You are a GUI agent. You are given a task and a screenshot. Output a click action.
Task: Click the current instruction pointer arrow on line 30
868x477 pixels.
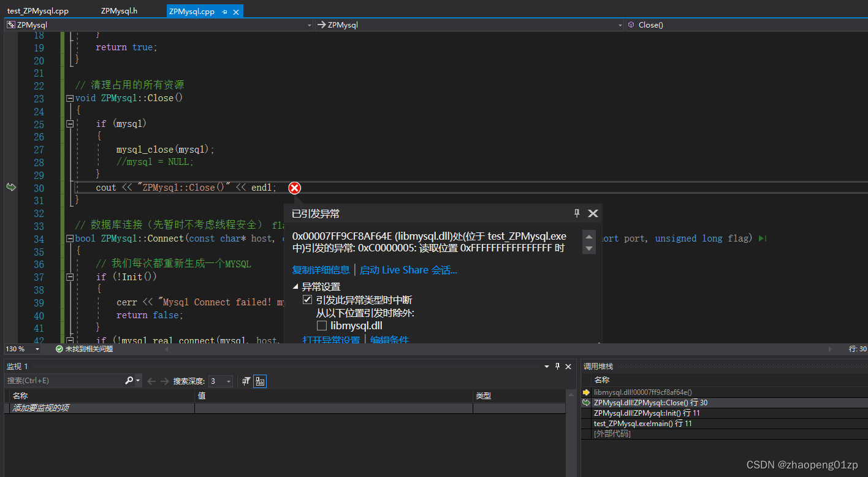[x=11, y=187]
